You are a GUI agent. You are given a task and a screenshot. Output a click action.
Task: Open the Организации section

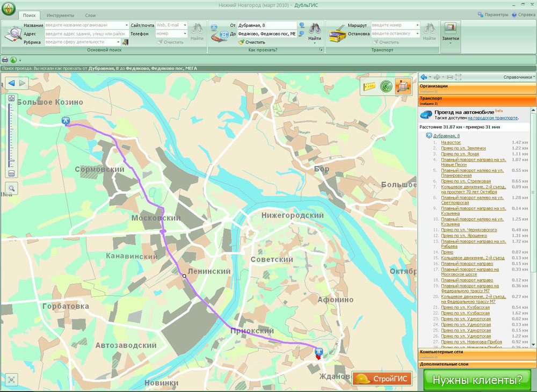click(x=477, y=88)
